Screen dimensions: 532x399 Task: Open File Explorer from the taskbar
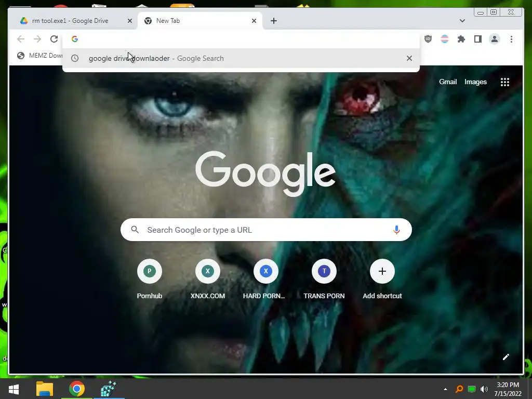click(45, 389)
